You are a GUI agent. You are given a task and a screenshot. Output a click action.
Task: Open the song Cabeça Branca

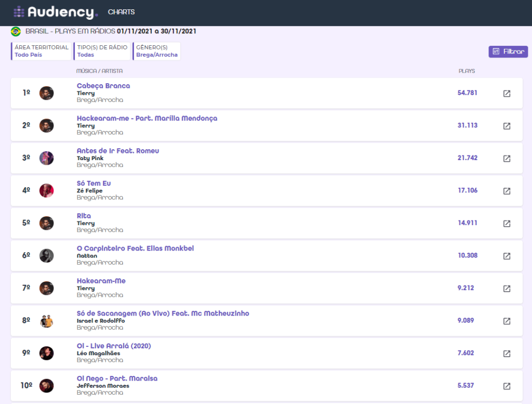(x=103, y=86)
